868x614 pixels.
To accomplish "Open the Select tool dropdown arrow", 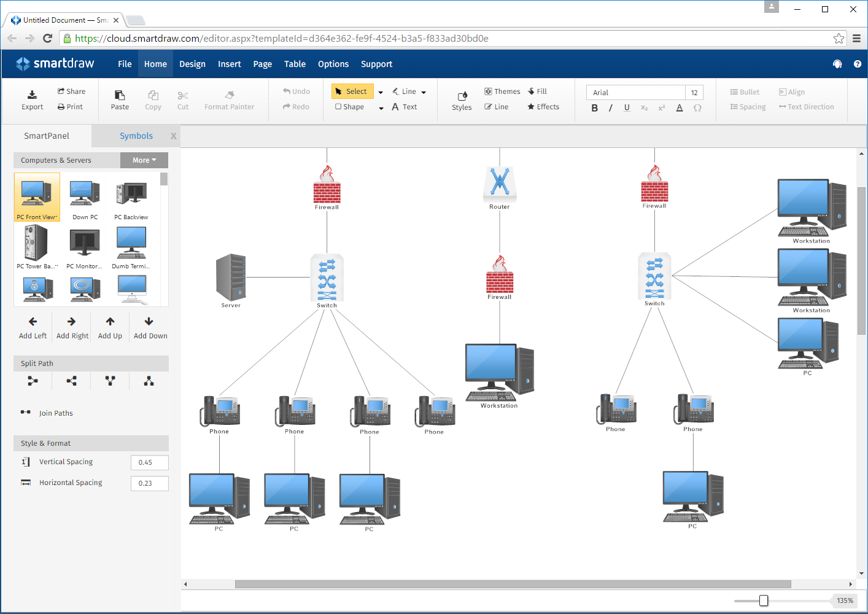I will 381,91.
